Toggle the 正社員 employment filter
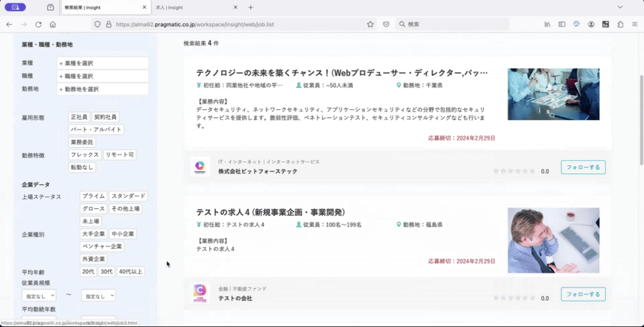Viewport: 644px width, 327px height. coord(79,118)
